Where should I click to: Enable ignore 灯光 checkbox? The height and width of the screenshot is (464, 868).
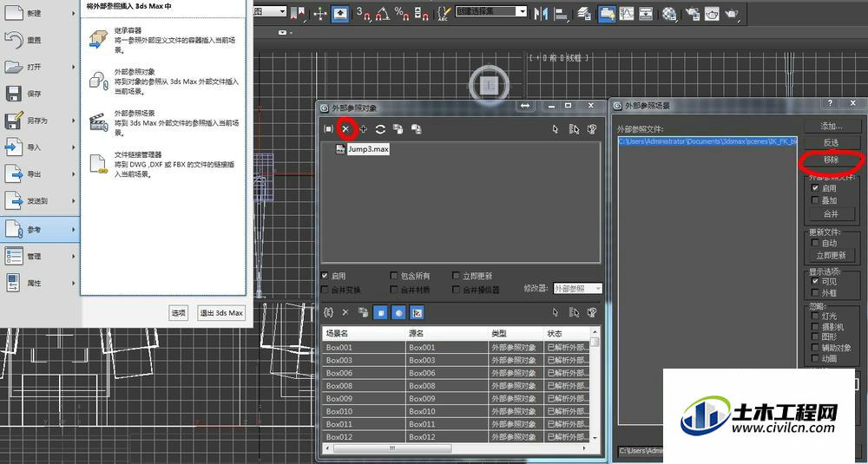pyautogui.click(x=815, y=317)
